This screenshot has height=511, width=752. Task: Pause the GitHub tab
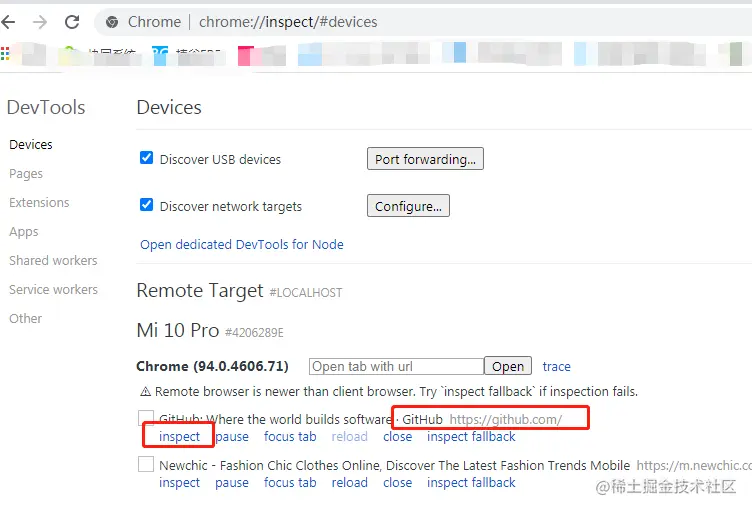point(232,437)
